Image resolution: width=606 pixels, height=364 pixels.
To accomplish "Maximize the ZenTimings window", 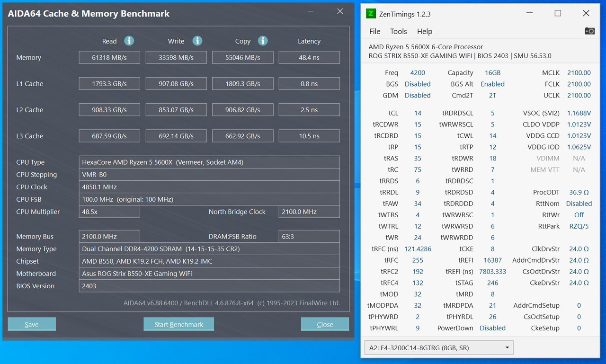I will [x=558, y=14].
